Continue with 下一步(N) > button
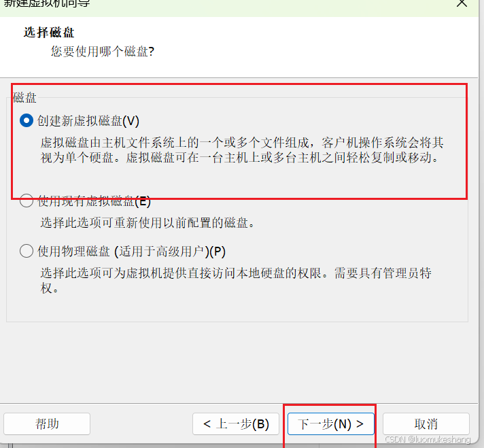 (x=330, y=424)
